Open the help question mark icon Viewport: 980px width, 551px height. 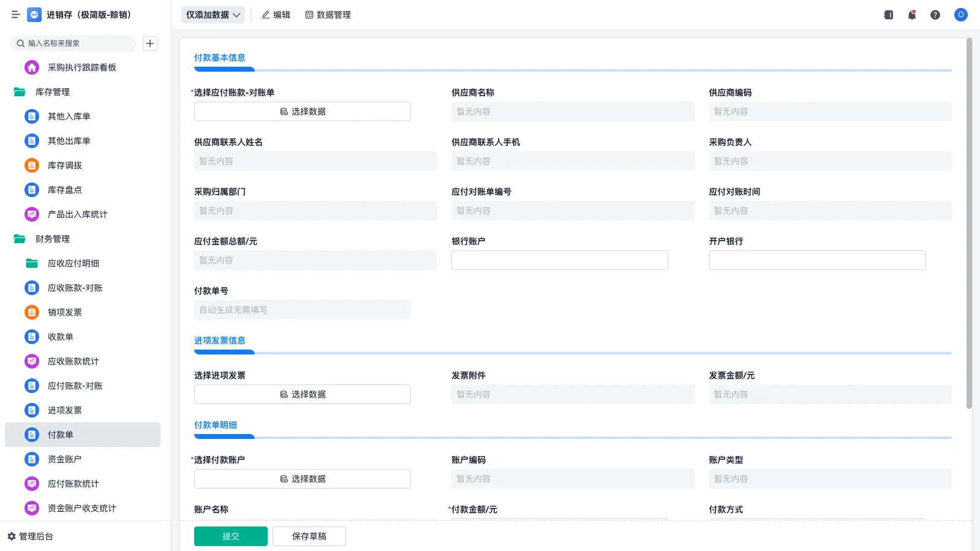(x=935, y=15)
